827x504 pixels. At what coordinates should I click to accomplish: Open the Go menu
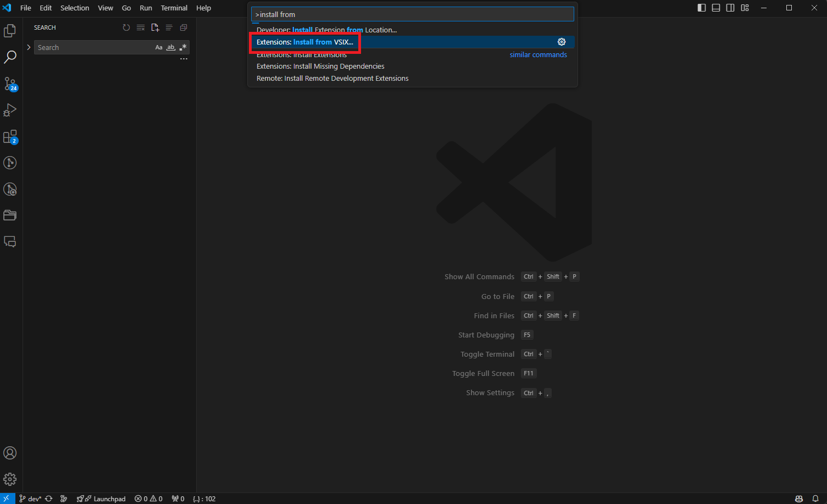(x=126, y=8)
